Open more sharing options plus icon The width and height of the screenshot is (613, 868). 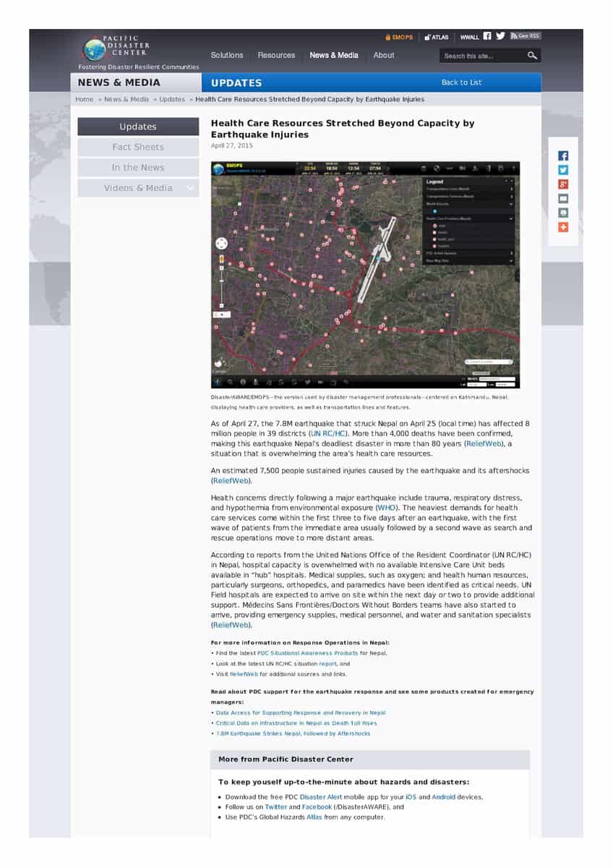(x=563, y=227)
